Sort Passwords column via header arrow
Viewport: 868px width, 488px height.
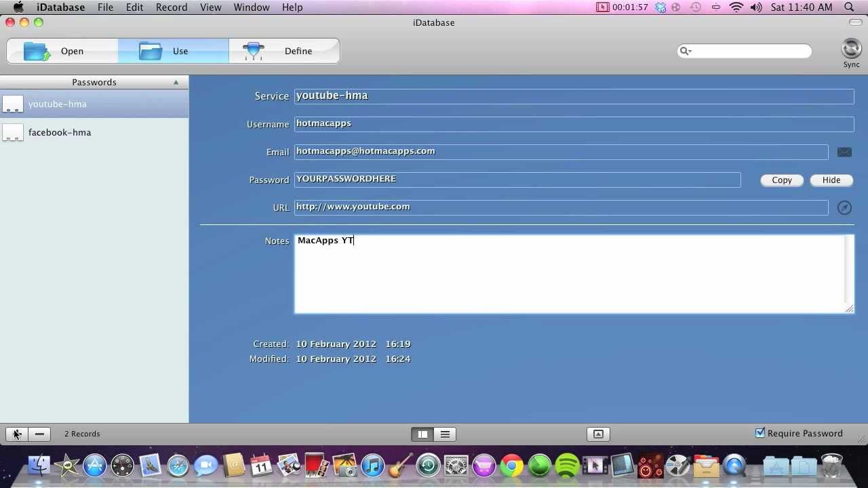click(x=176, y=82)
